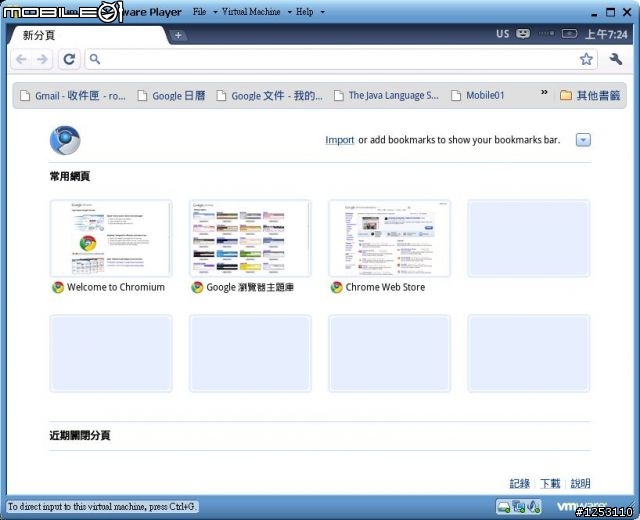Expand the hidden bookmarks chevron
The width and height of the screenshot is (640, 520).
click(544, 92)
